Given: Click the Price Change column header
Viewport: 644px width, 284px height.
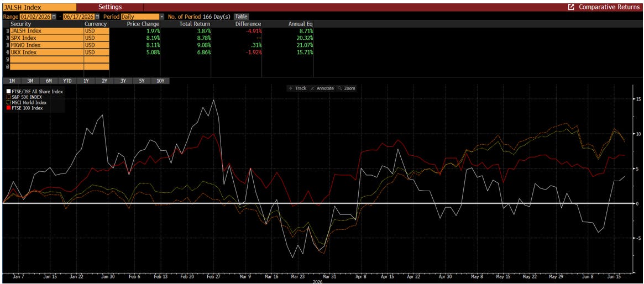Looking at the screenshot, I should (x=144, y=24).
